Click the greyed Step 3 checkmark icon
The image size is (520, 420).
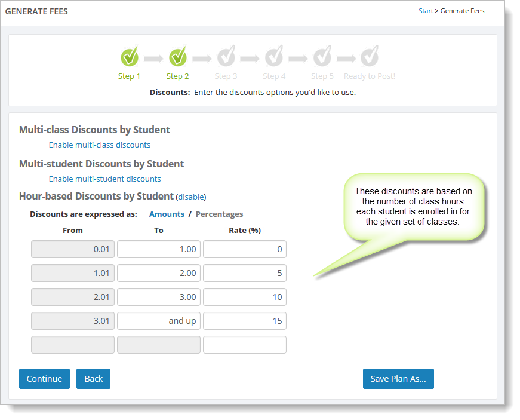point(226,56)
